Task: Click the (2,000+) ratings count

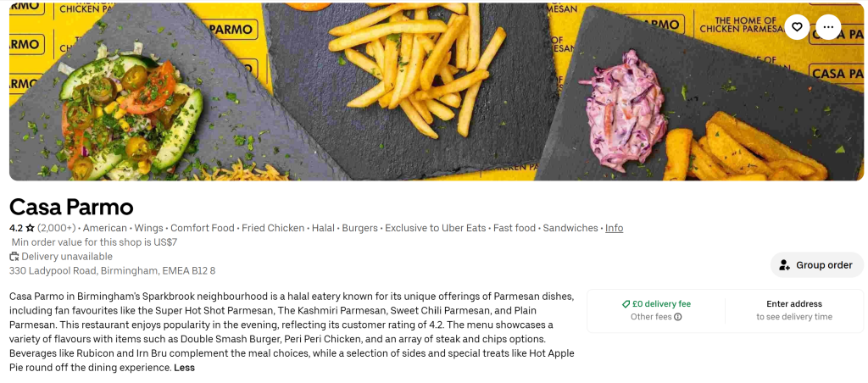Action: [57, 228]
